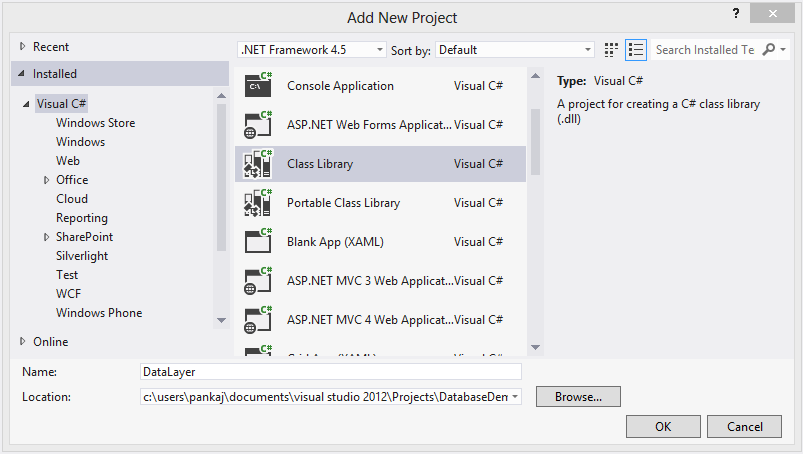Click the Blank App (XAML) icon
Viewport: 803px width, 454px height.
(258, 242)
